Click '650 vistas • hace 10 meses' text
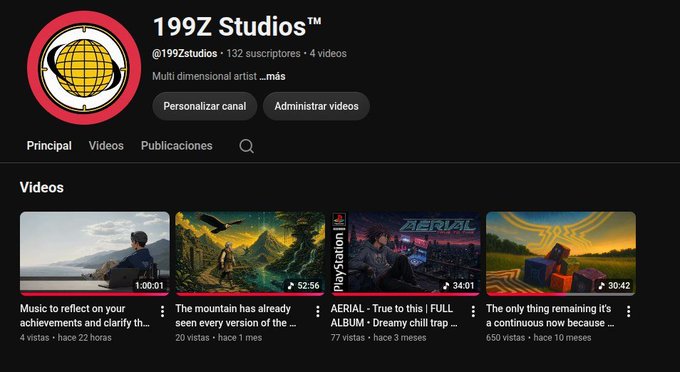The width and height of the screenshot is (680, 372). coord(538,337)
